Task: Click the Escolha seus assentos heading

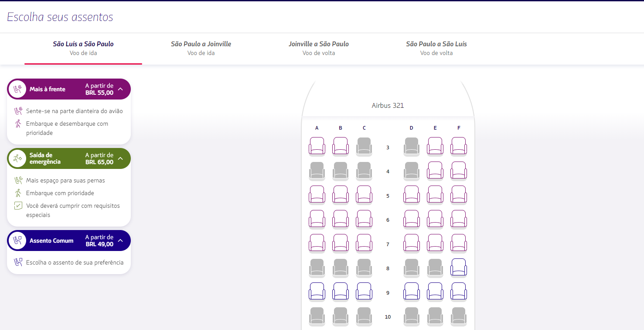Action: tap(60, 17)
